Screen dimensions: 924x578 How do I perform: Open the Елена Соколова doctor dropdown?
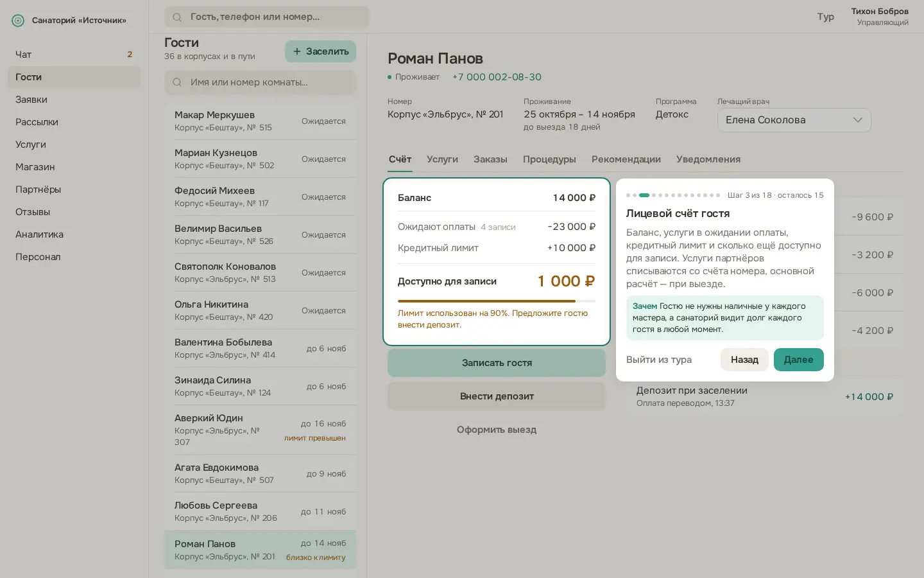pos(794,120)
